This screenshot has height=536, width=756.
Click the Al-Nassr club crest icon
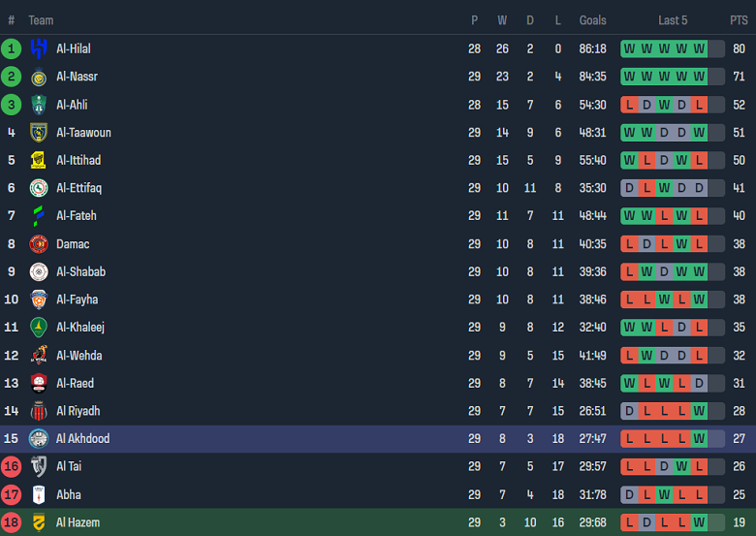pos(39,77)
